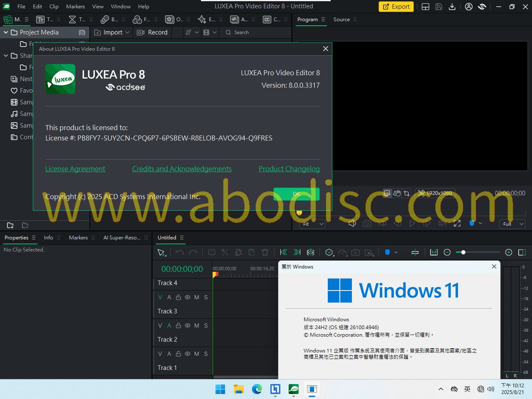Open the Audio adjustments panel icon
The height and width of the screenshot is (399, 532).
[234, 20]
